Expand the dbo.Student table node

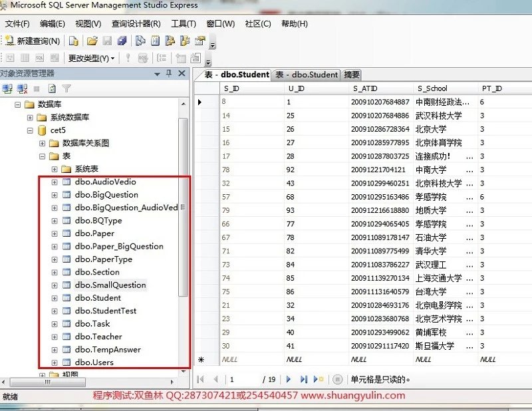pyautogui.click(x=55, y=298)
